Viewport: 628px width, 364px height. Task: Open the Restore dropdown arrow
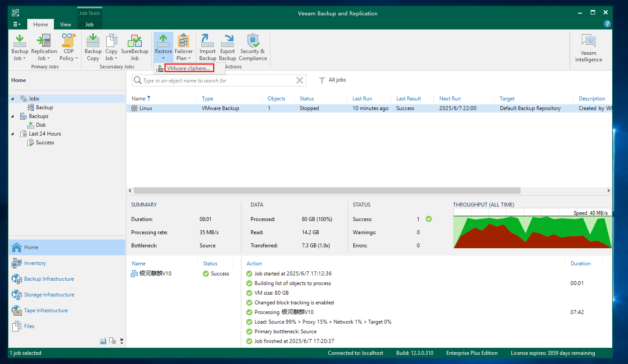pos(163,58)
